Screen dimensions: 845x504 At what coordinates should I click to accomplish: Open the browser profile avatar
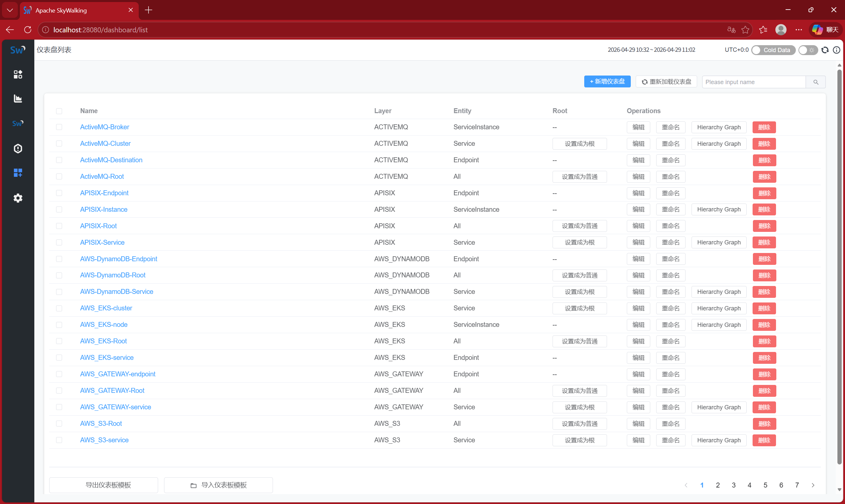[x=781, y=30]
